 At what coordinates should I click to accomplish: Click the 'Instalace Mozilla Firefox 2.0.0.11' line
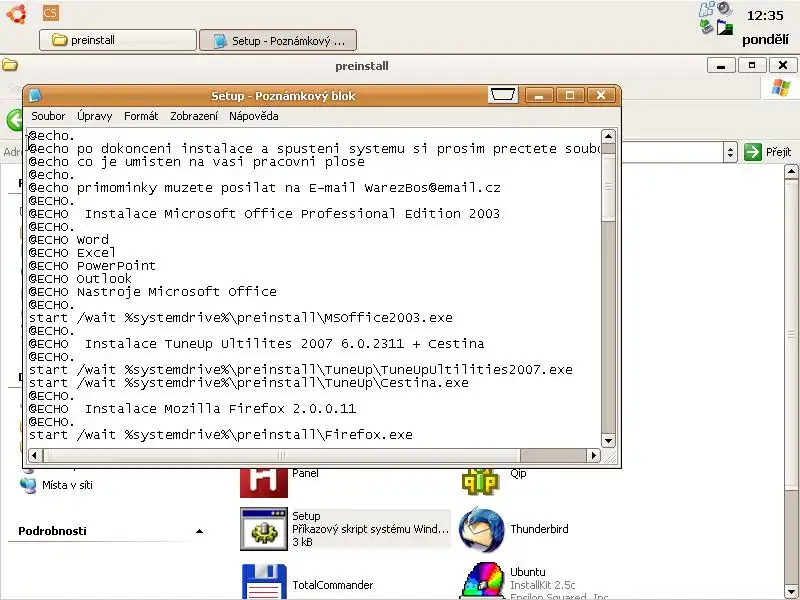[x=192, y=409]
